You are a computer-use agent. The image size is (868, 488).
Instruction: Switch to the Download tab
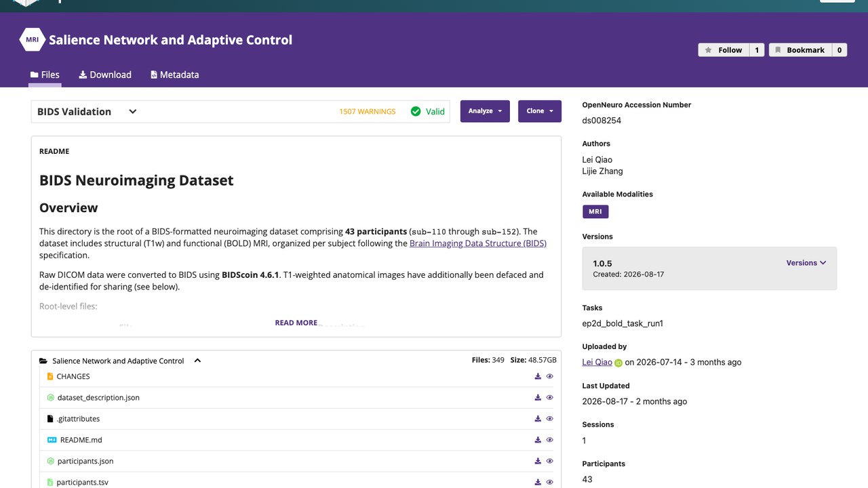105,75
